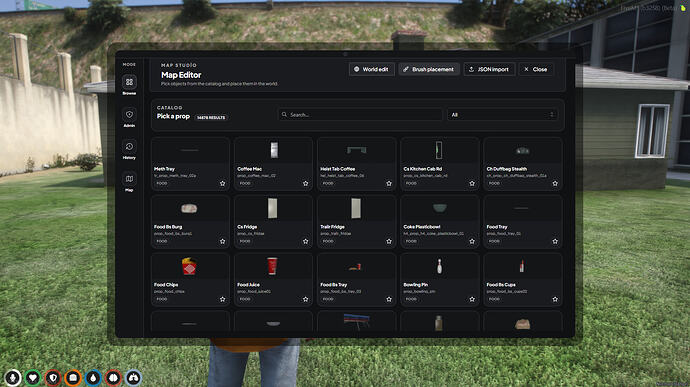Click the 14478 results badge
The width and height of the screenshot is (690, 387).
click(211, 118)
